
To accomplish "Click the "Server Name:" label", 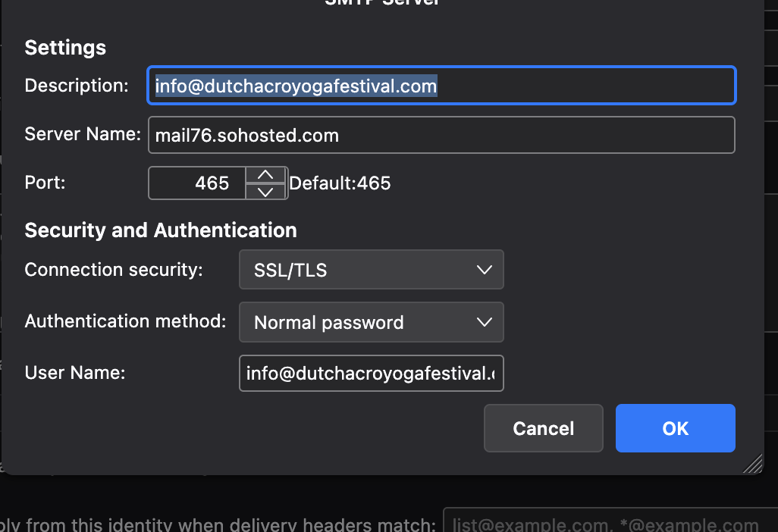I will pos(83,135).
